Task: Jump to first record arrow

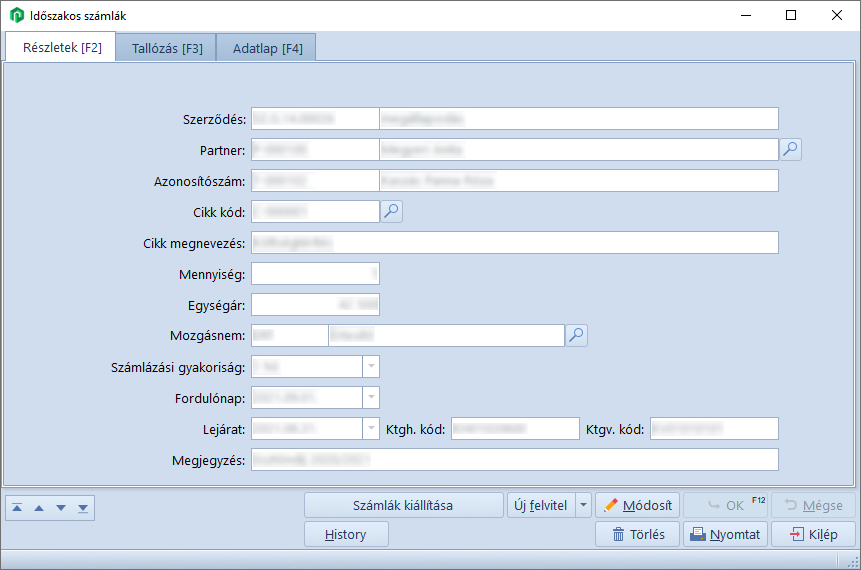Action: tap(17, 508)
